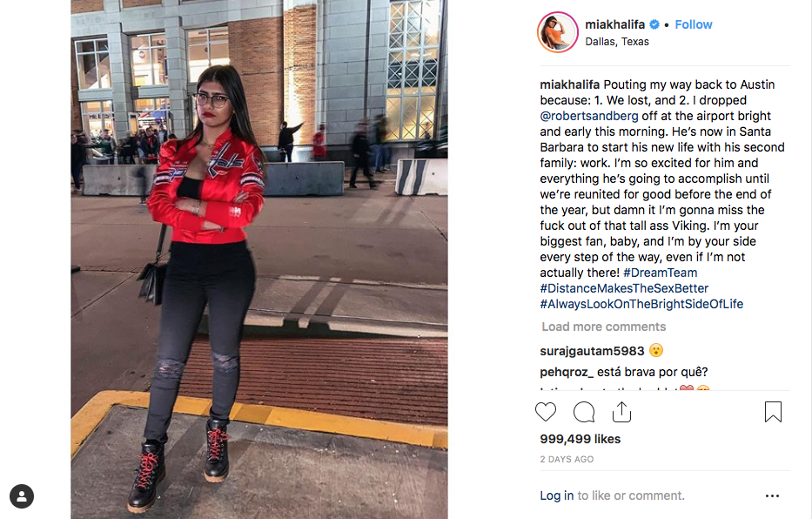Click the Log in link
The image size is (812, 519).
(557, 495)
